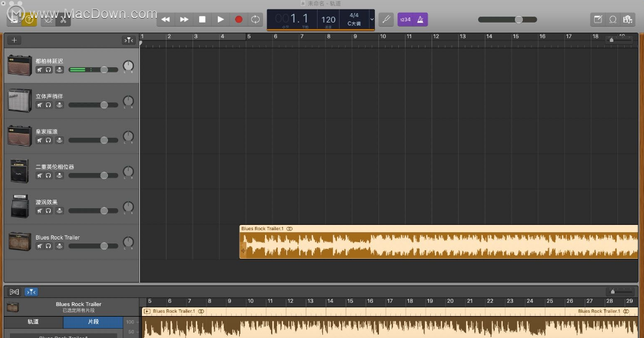644x338 pixels.
Task: Open the Loop Browser button
Action: (613, 19)
